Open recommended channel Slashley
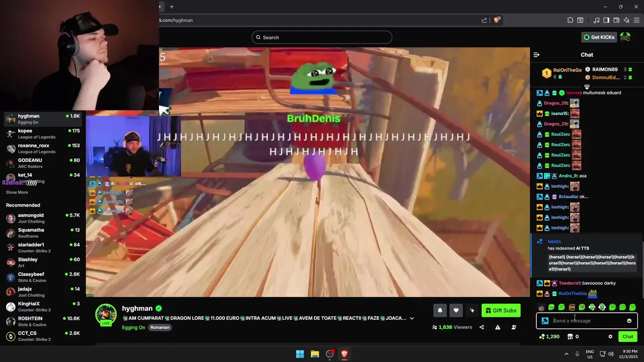 click(x=43, y=262)
